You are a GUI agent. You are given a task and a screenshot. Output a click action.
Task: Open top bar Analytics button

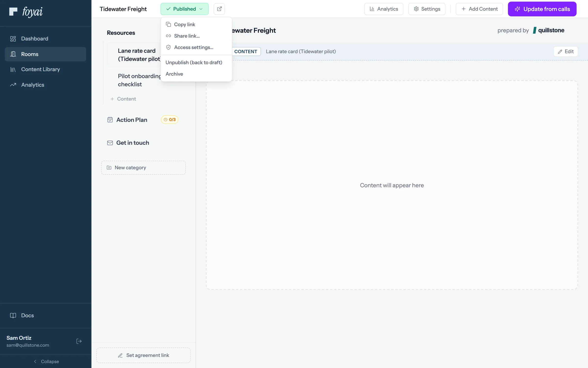pos(384,9)
